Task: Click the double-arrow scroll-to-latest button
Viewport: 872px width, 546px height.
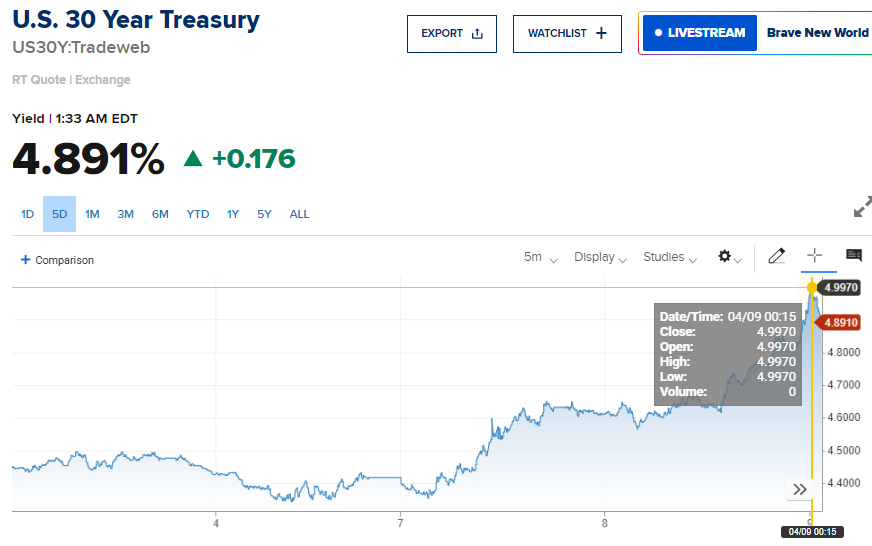Action: tap(800, 489)
